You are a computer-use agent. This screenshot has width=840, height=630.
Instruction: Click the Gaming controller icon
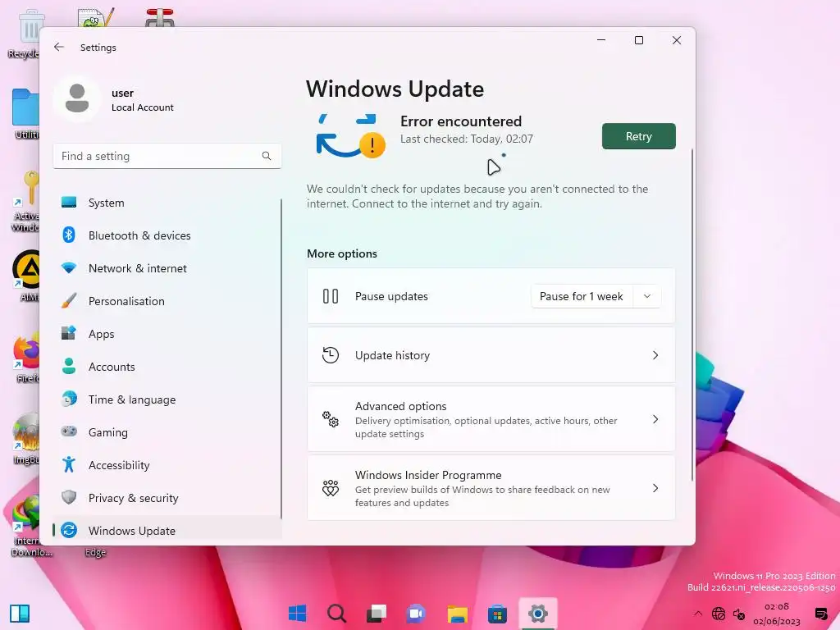(69, 431)
